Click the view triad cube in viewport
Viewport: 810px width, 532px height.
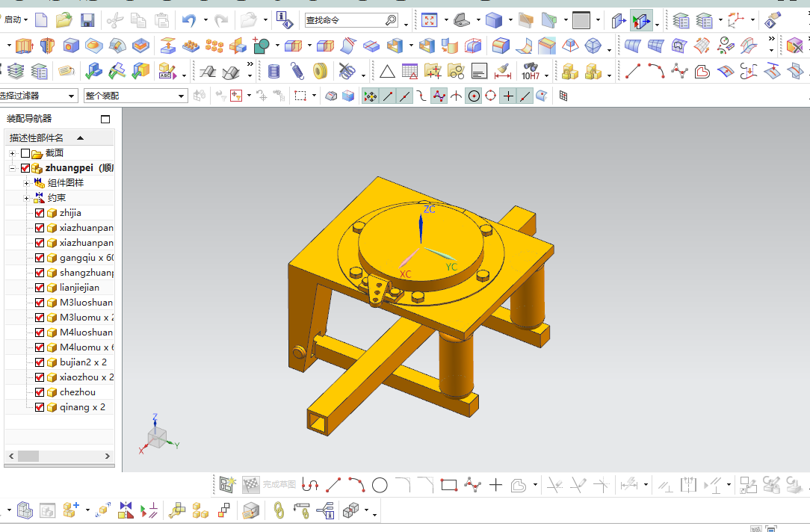point(156,438)
